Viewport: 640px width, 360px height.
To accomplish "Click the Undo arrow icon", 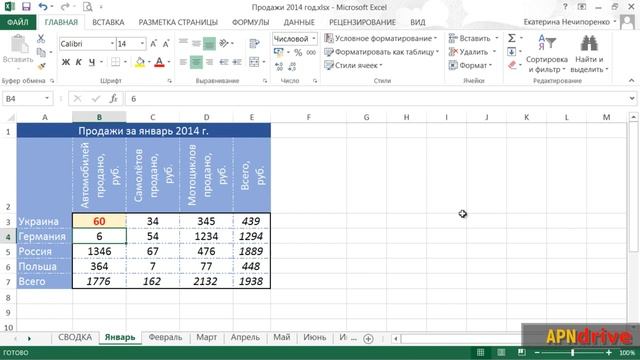I will pyautogui.click(x=43, y=7).
